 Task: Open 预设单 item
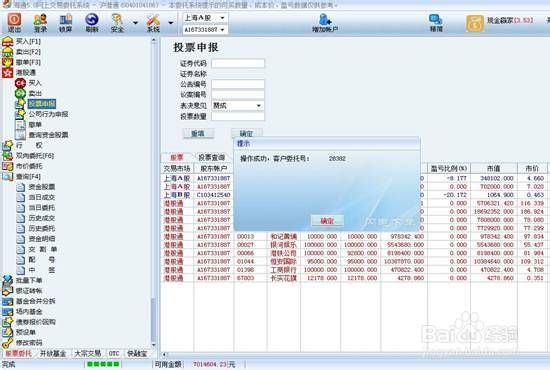tap(26, 332)
